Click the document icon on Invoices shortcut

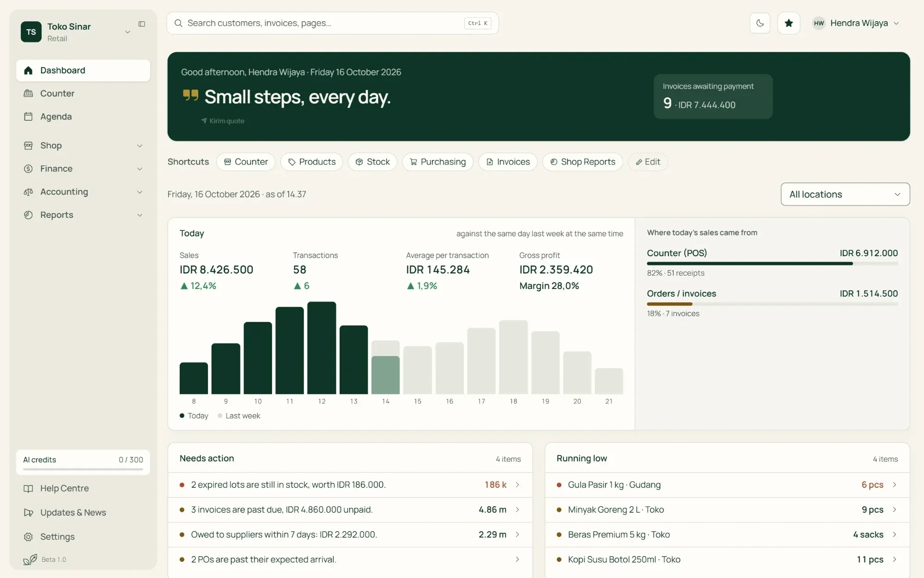coord(490,162)
